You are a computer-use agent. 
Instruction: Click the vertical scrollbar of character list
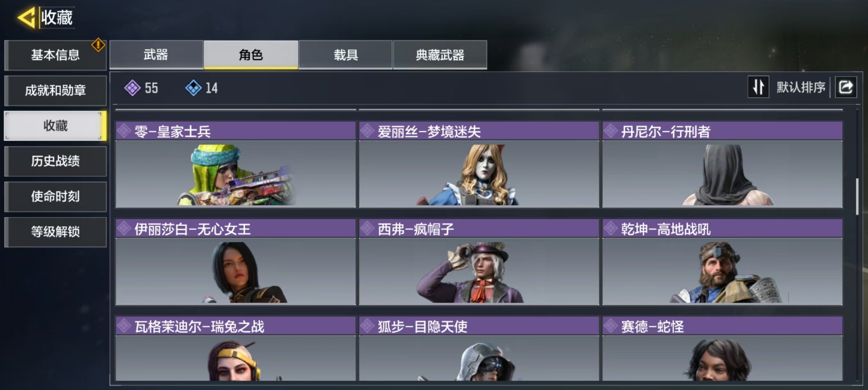[x=857, y=197]
